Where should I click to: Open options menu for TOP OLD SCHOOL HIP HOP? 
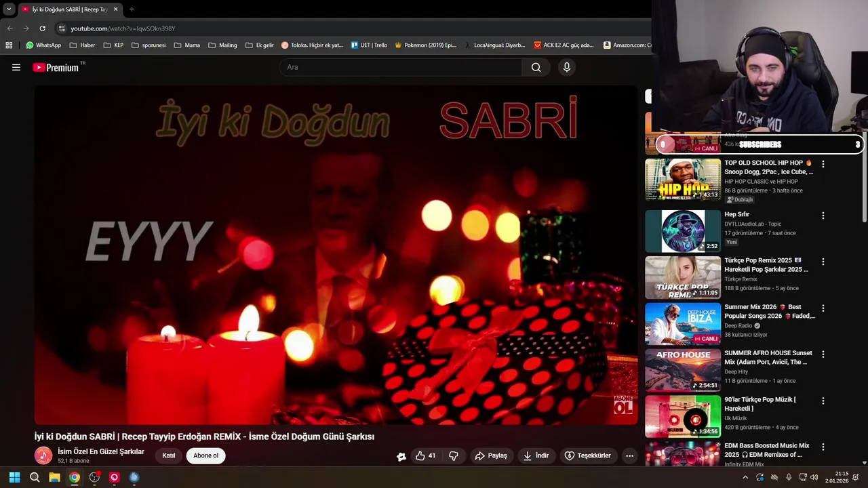[x=823, y=164]
